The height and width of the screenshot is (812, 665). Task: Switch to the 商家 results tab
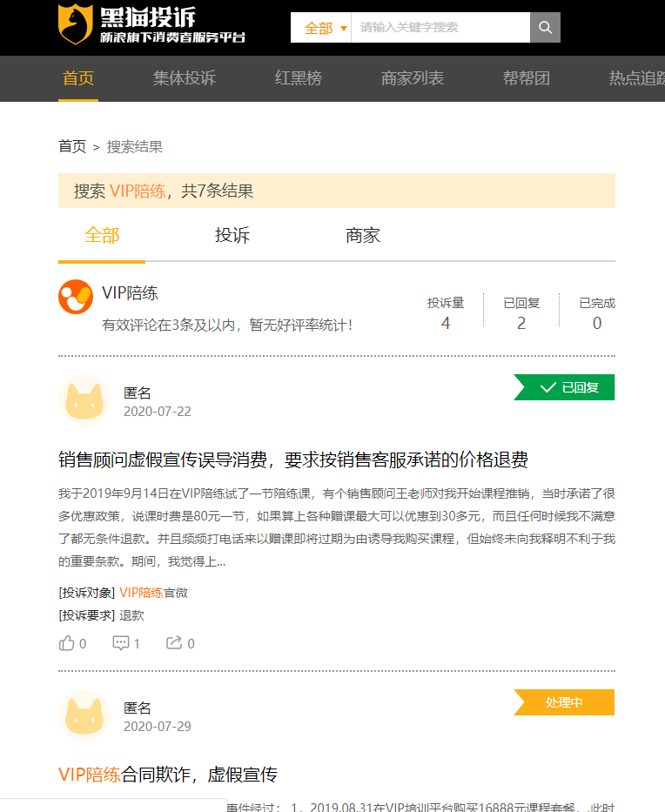tap(363, 236)
